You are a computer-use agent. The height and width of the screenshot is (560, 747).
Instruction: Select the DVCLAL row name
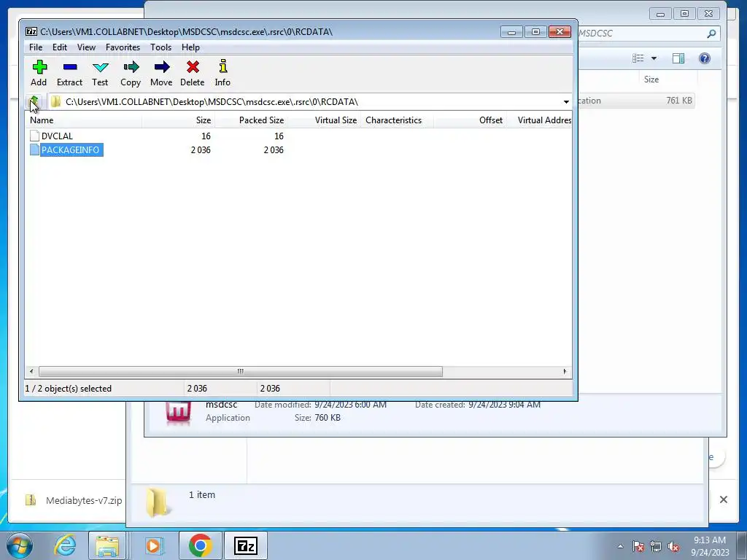pyautogui.click(x=57, y=136)
